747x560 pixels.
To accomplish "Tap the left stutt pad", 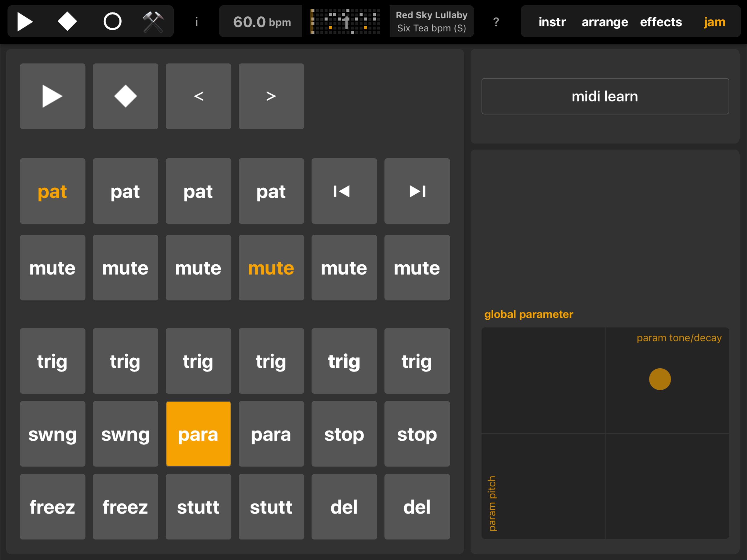I will 199,507.
